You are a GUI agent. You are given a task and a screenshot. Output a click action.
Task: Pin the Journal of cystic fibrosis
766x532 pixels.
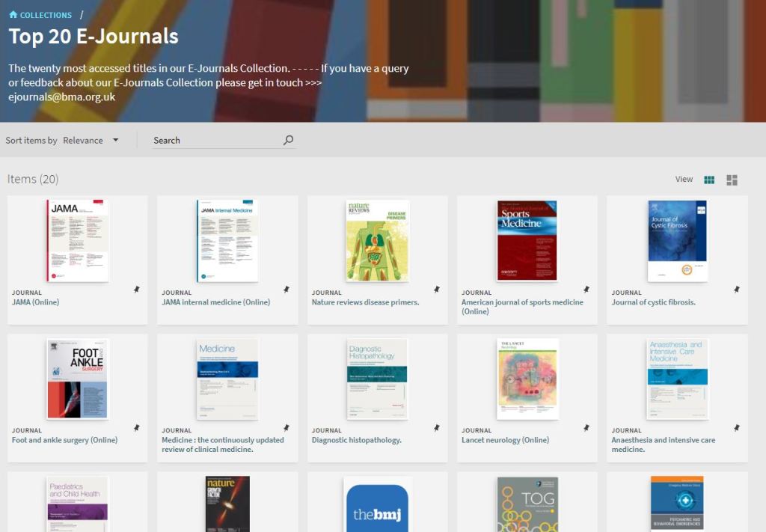(736, 290)
